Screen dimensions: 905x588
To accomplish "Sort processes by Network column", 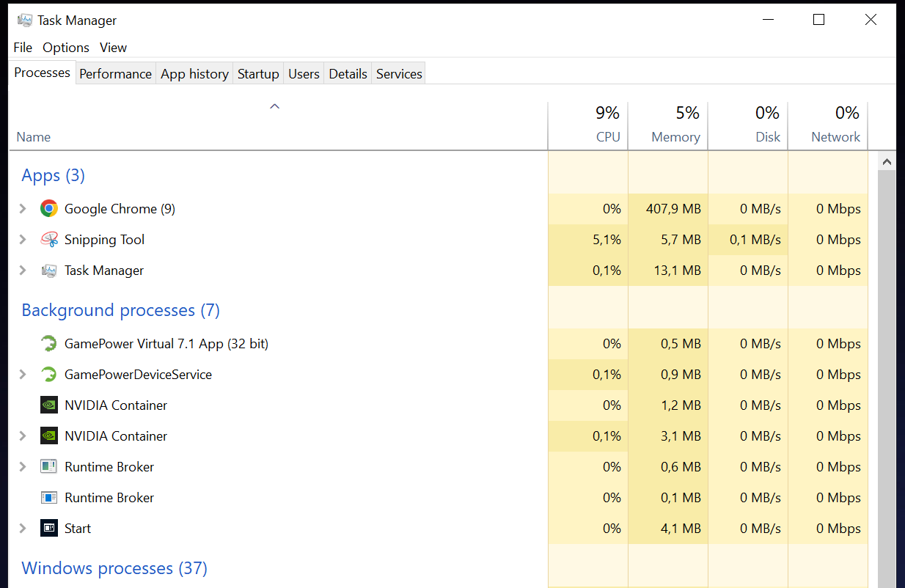I will (828, 126).
